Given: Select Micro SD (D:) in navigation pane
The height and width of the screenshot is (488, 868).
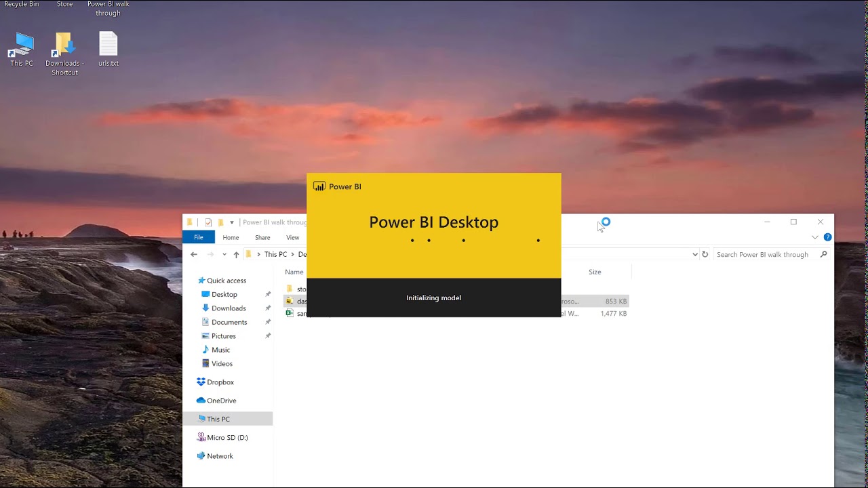Looking at the screenshot, I should tap(227, 438).
